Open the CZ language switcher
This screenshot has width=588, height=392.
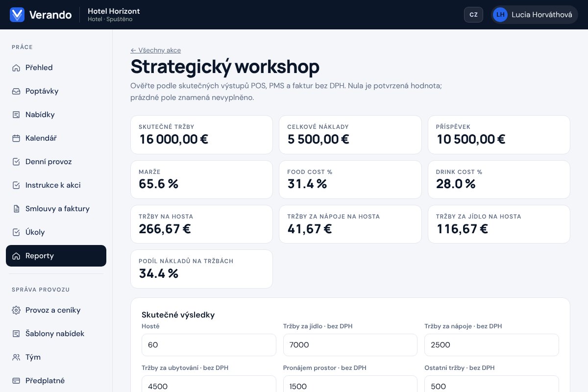coord(473,15)
